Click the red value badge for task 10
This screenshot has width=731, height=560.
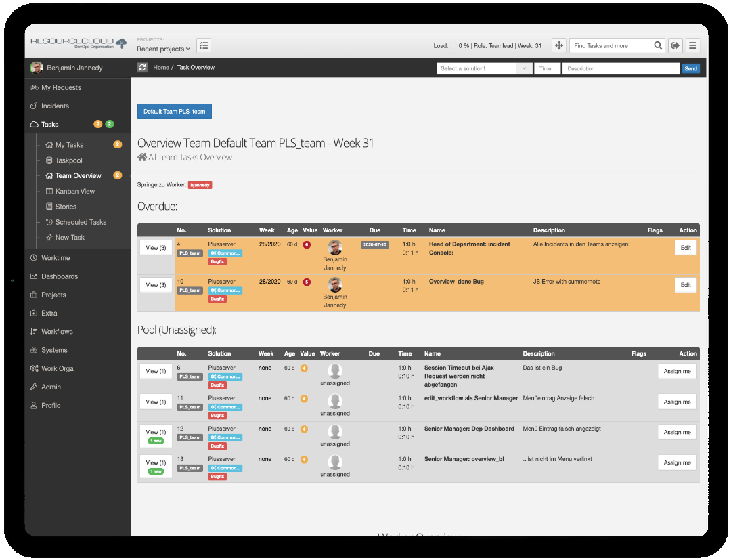[307, 282]
